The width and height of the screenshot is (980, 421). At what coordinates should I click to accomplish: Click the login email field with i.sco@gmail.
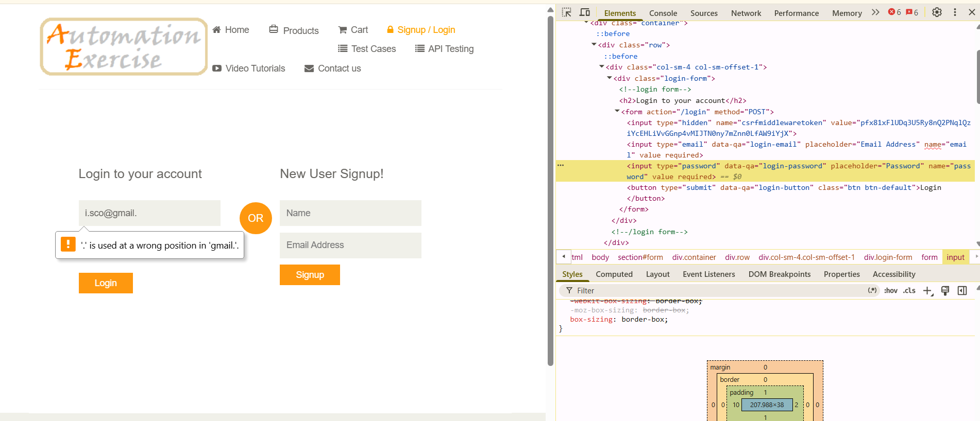tap(149, 213)
